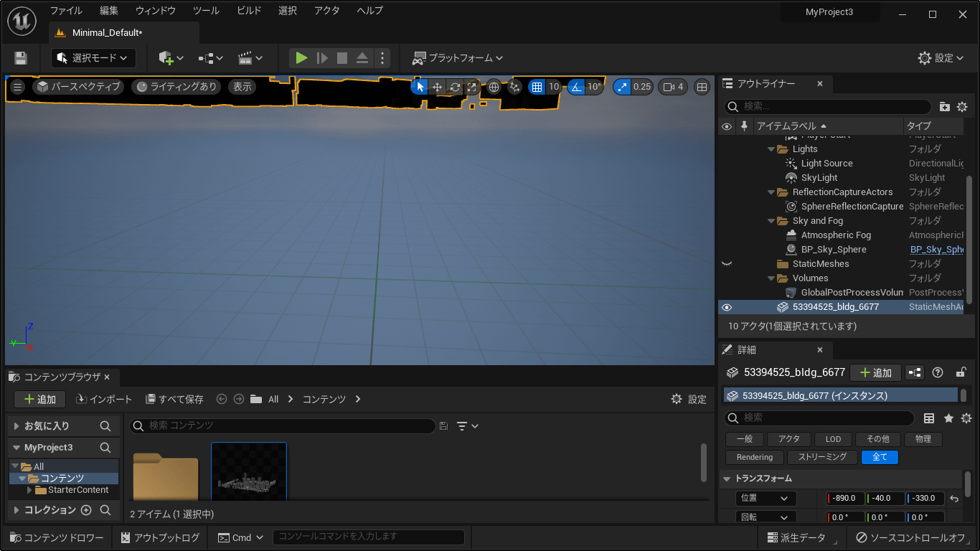Select the Minimal_Default level tab

pos(124,33)
